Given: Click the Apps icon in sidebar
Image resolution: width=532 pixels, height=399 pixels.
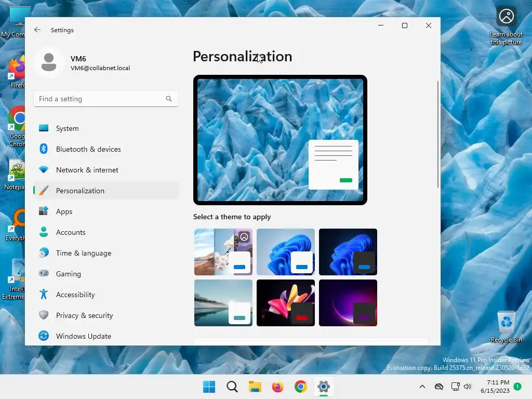Looking at the screenshot, I should [44, 211].
